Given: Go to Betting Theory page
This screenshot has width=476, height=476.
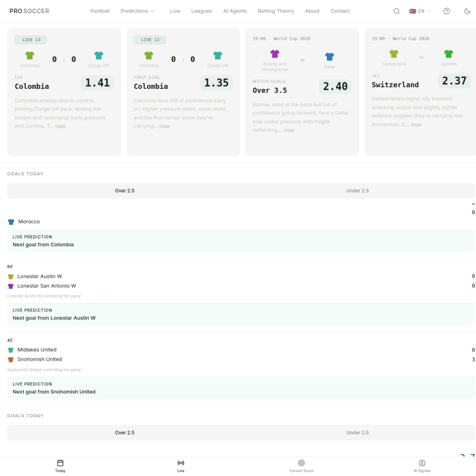Looking at the screenshot, I should click(276, 11).
